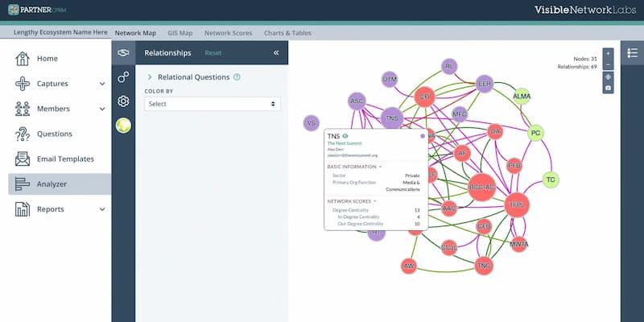Expand the Relational Questions section
The height and width of the screenshot is (322, 644).
point(150,77)
